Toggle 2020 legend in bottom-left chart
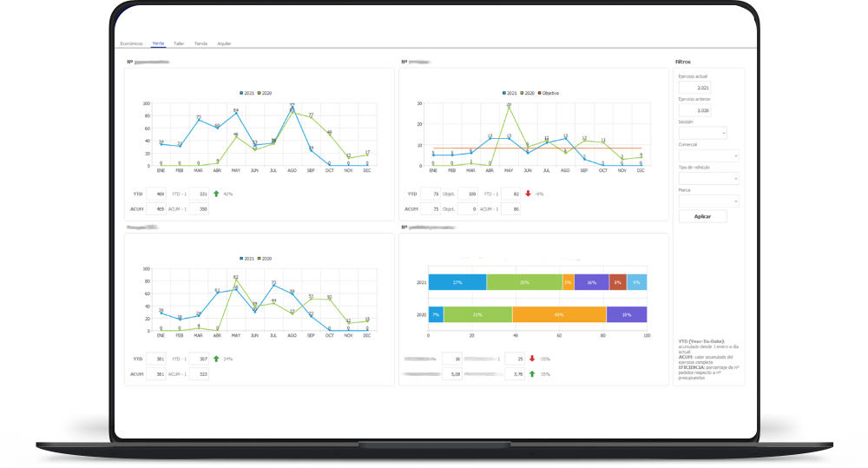The width and height of the screenshot is (868, 468). tap(265, 259)
